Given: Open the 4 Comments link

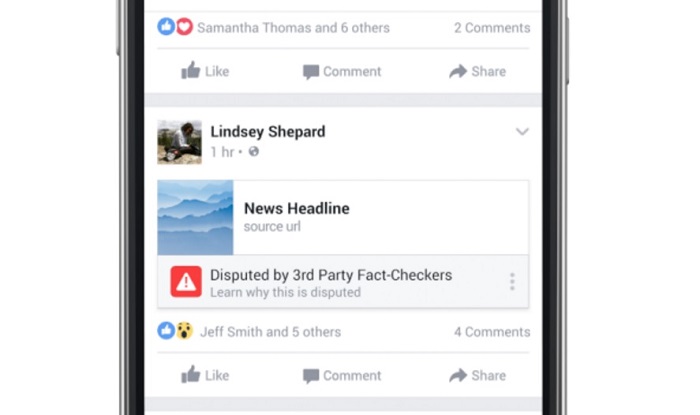Looking at the screenshot, I should (x=492, y=332).
